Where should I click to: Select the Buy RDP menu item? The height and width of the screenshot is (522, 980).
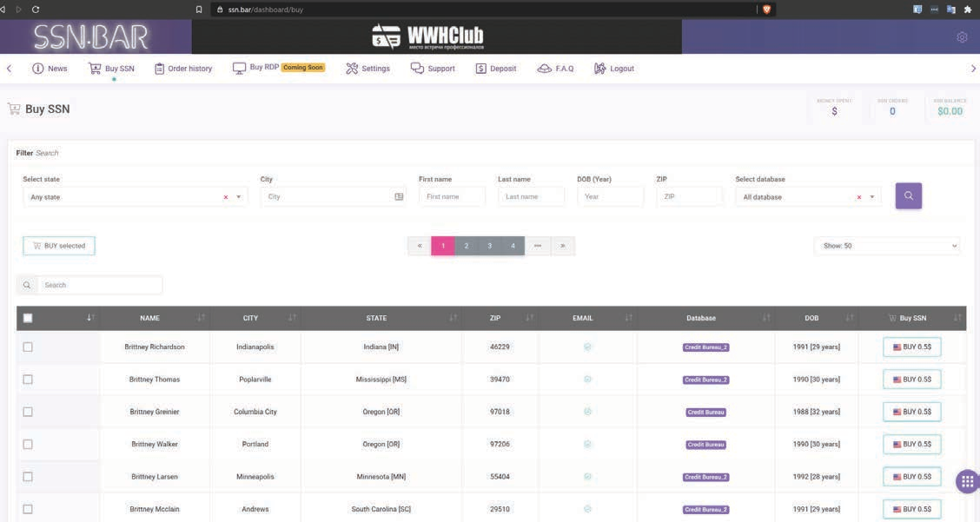coord(264,68)
